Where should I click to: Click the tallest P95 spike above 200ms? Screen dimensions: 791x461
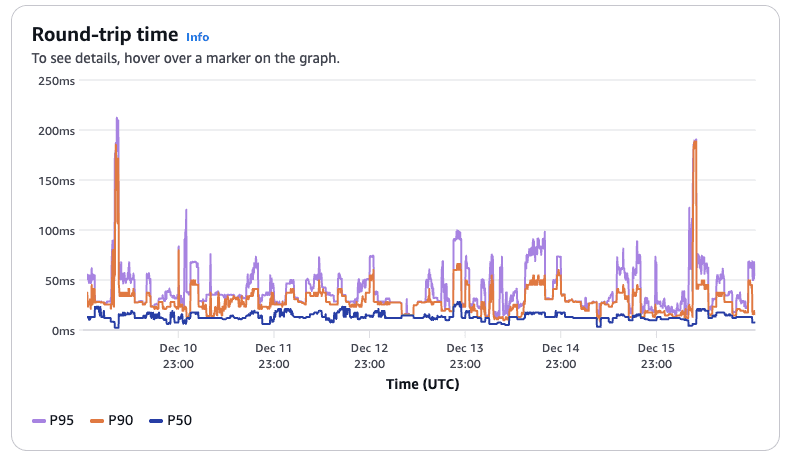click(117, 120)
